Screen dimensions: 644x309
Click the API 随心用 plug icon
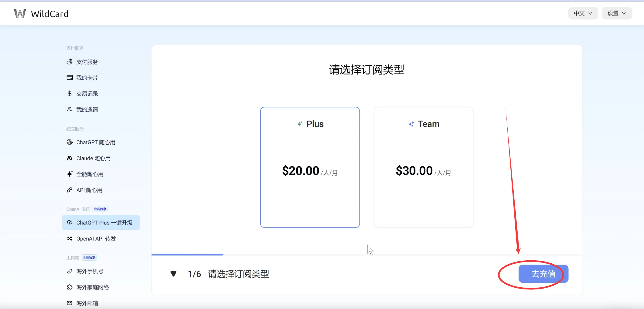tap(70, 190)
